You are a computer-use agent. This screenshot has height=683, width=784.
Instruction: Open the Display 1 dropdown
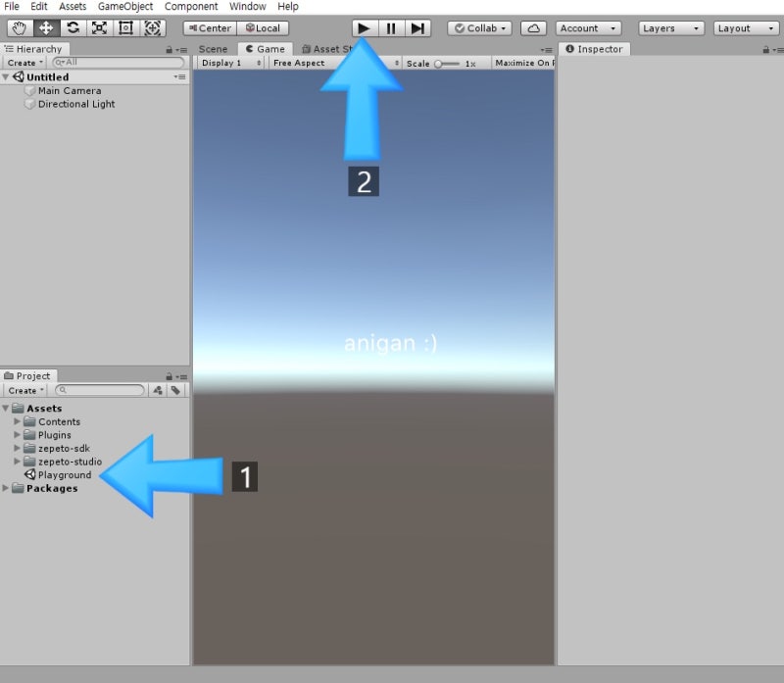[x=231, y=63]
